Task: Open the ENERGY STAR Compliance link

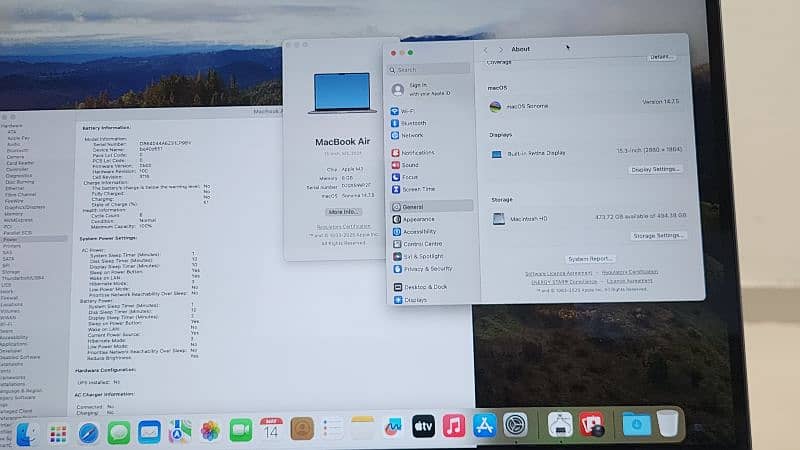Action: click(x=564, y=282)
